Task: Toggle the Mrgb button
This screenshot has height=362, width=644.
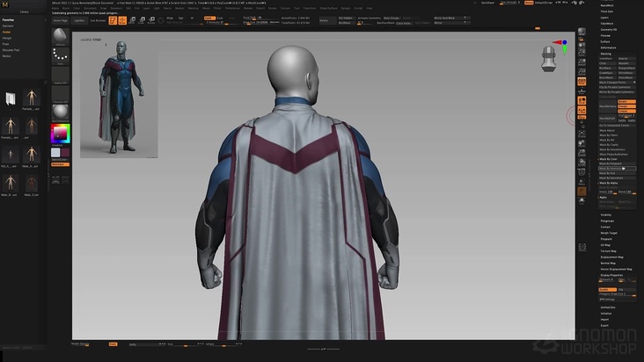Action: pyautogui.click(x=170, y=18)
